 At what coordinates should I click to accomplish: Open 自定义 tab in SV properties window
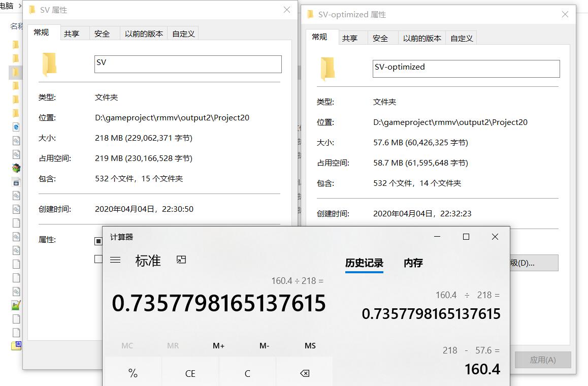coord(183,34)
